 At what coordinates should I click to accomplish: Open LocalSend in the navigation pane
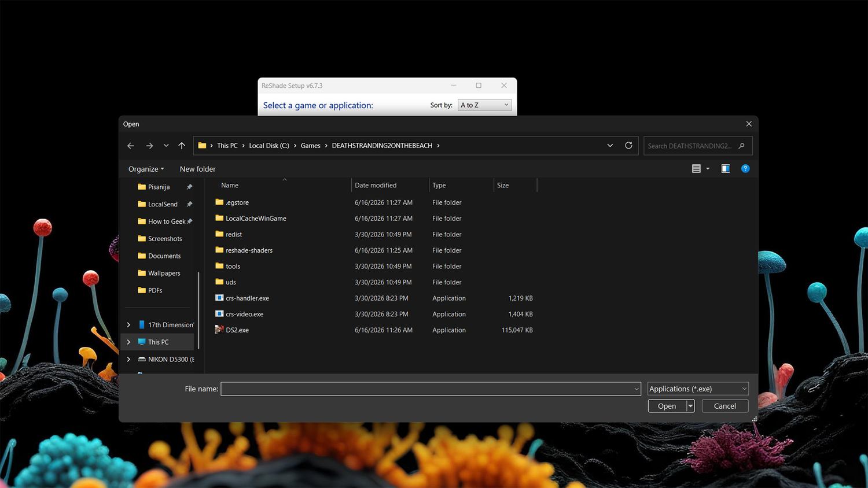pyautogui.click(x=163, y=204)
